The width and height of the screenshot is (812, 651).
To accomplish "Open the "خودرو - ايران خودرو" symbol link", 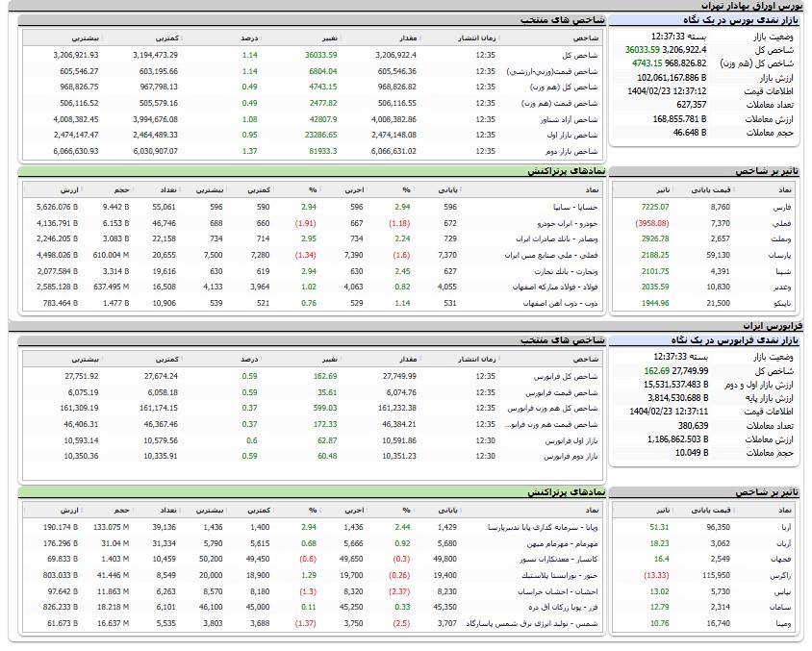I will pyautogui.click(x=567, y=223).
